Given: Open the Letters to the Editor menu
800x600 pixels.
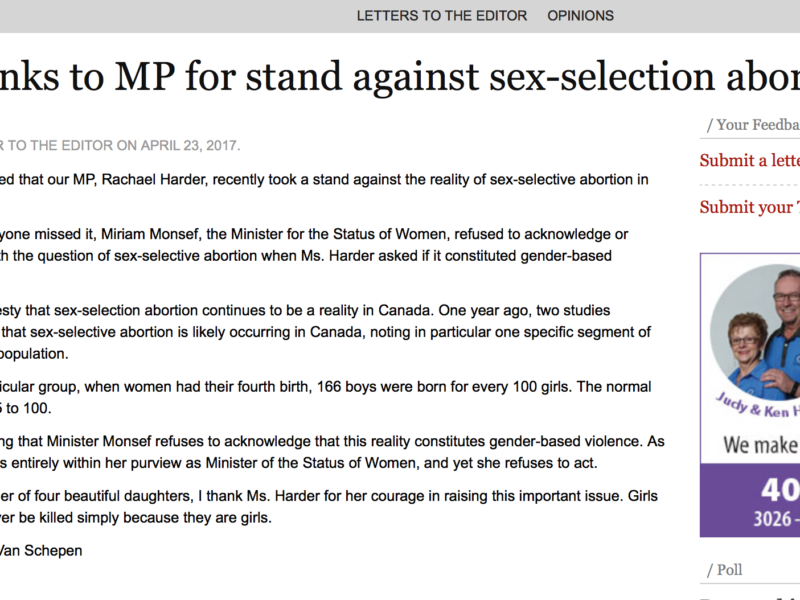Looking at the screenshot, I should (441, 15).
